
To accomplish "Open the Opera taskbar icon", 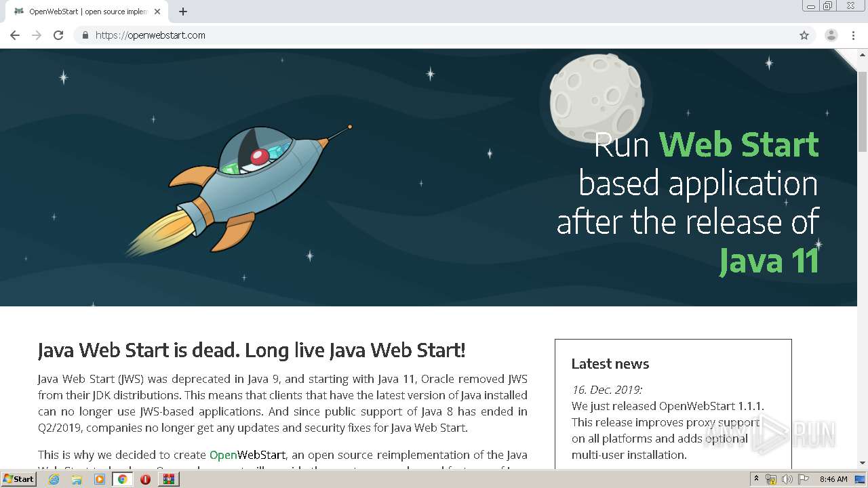I will tap(145, 479).
